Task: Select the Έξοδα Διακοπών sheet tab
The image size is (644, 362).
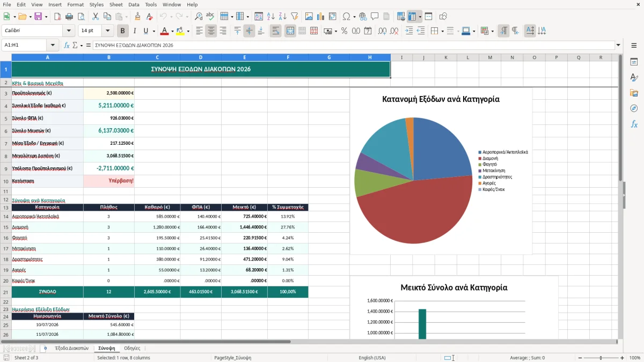Action: [71, 348]
